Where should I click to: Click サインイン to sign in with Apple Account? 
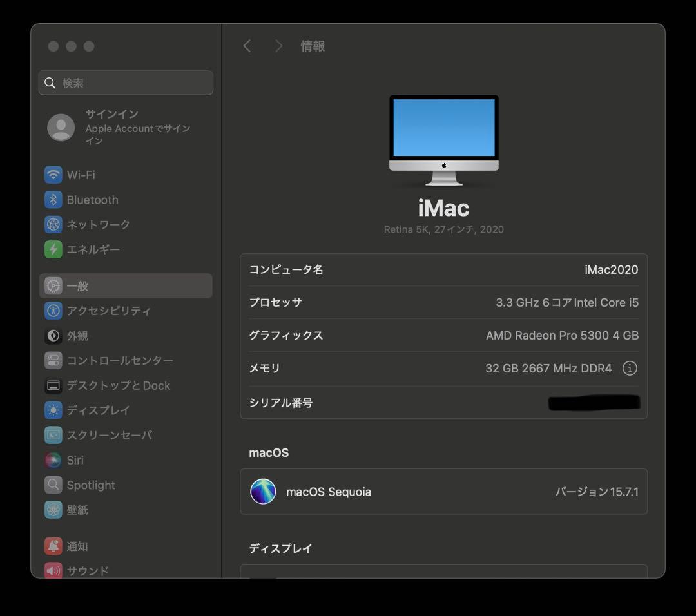coord(113,113)
